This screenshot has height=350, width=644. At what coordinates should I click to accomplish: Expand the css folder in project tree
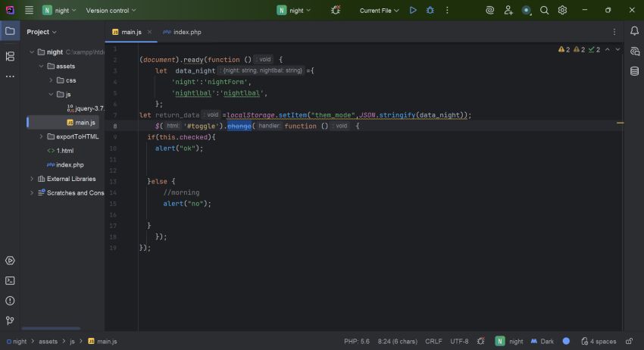(51, 80)
